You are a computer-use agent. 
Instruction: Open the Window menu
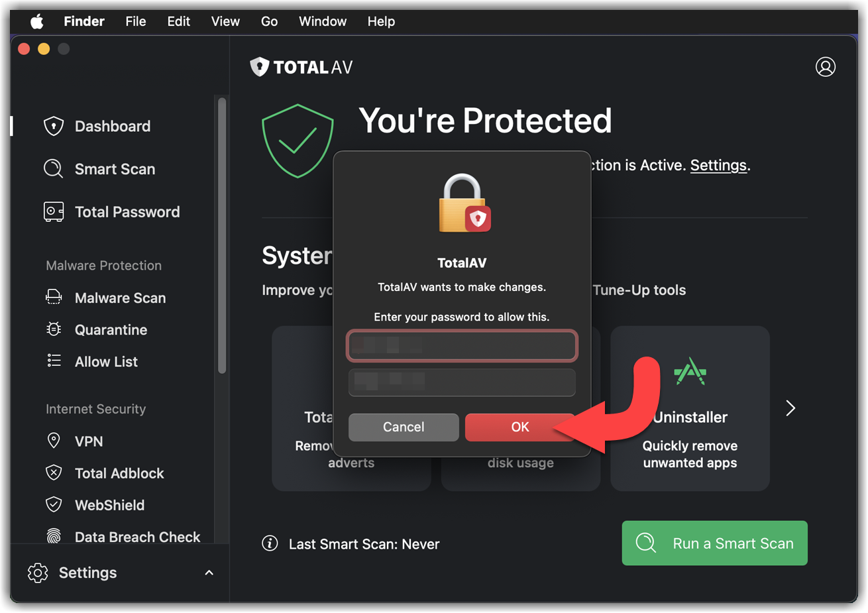323,21
